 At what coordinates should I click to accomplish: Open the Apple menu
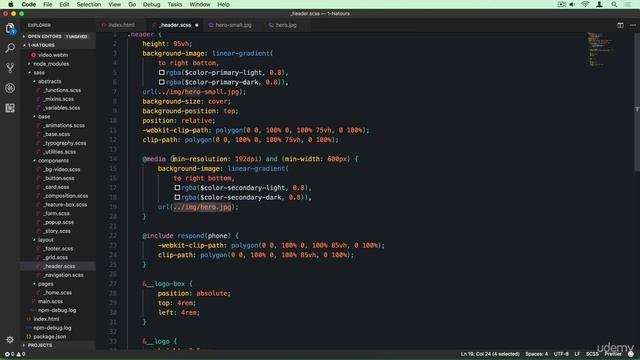pos(11,4)
